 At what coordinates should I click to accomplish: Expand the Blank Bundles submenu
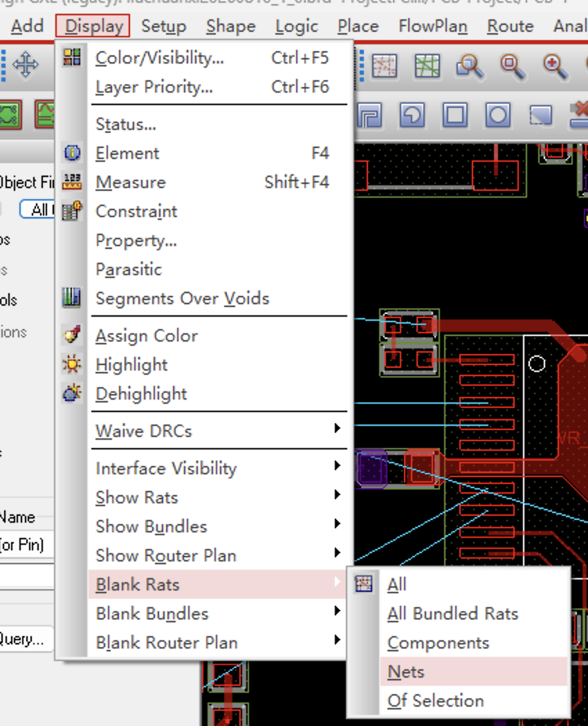(217, 614)
